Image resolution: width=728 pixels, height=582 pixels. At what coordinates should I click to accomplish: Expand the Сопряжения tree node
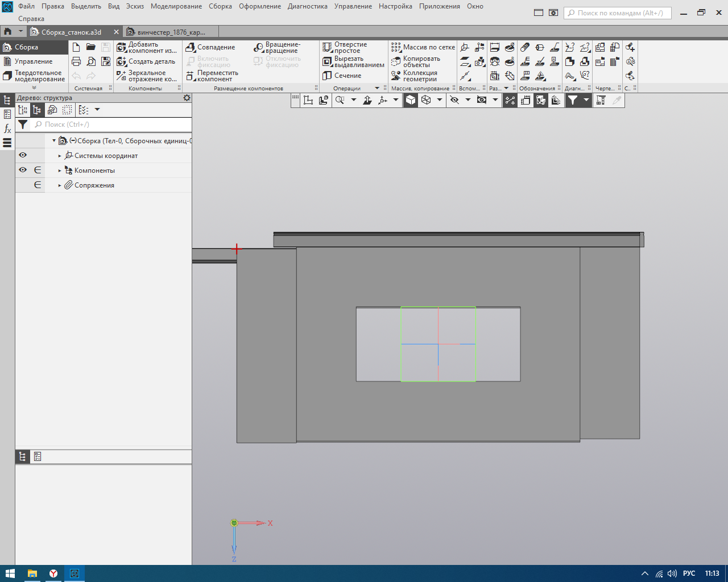point(60,185)
